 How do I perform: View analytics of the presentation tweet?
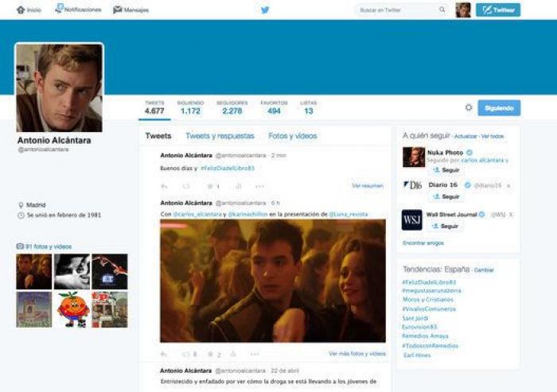point(233,354)
